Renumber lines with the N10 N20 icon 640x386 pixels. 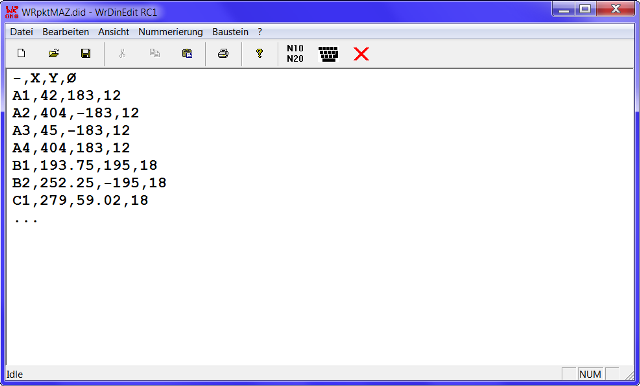[x=295, y=53]
